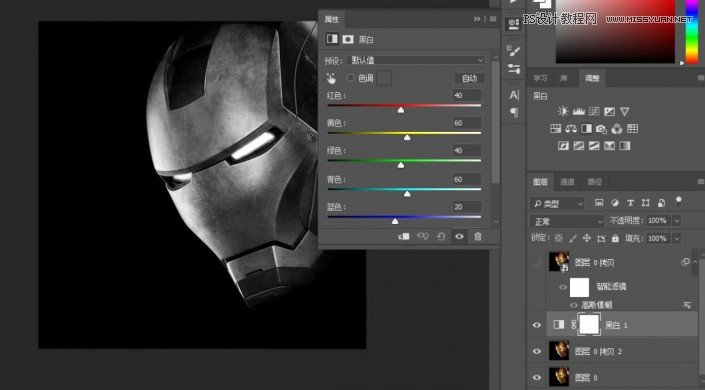Toggle 高斯模糊 filter visibility eye
Screen dimensions: 705x390
tap(574, 305)
